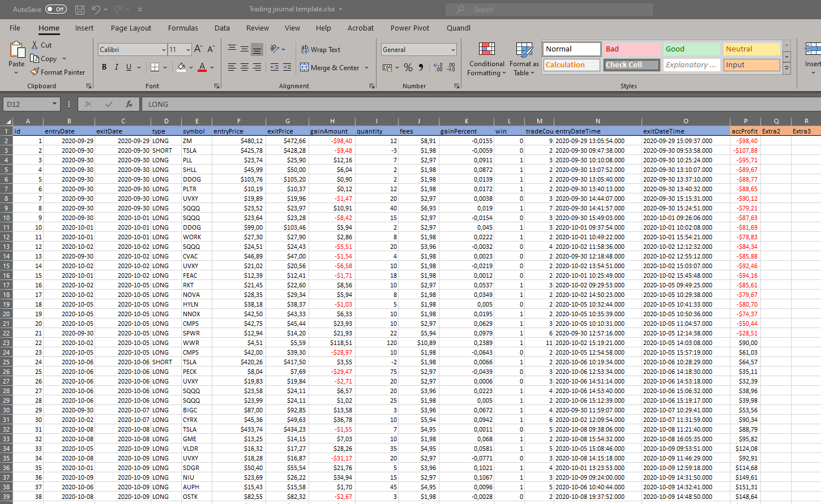Click the Format Painter brush icon
Image resolution: width=821 pixels, height=504 pixels.
pyautogui.click(x=35, y=72)
